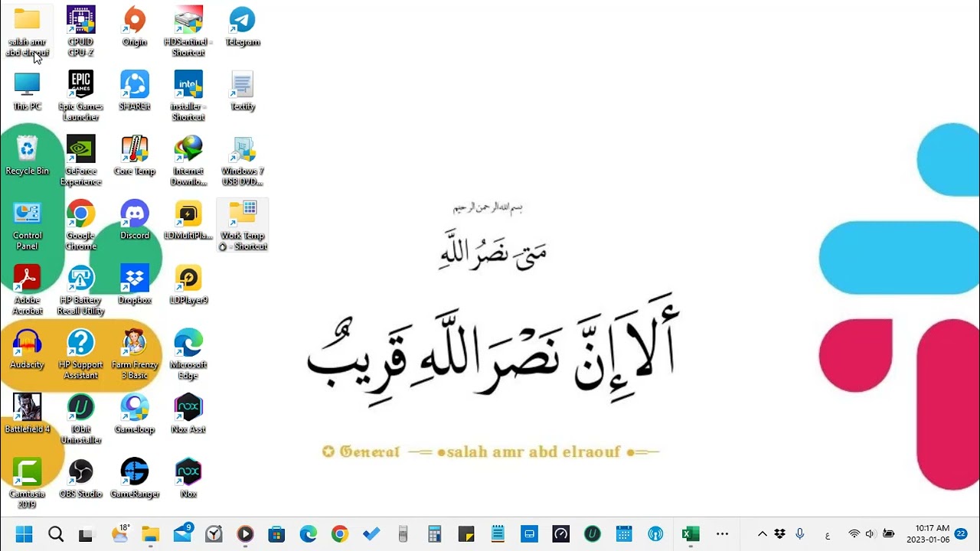Screen dimensions: 980x551
Task: Open Microsoft Store from the taskbar
Action: (276, 534)
